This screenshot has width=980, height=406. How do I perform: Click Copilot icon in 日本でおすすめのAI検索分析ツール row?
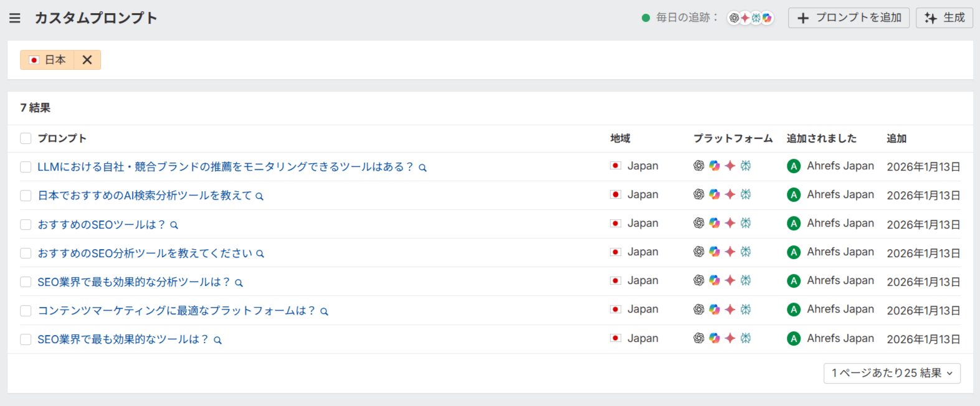coord(715,194)
